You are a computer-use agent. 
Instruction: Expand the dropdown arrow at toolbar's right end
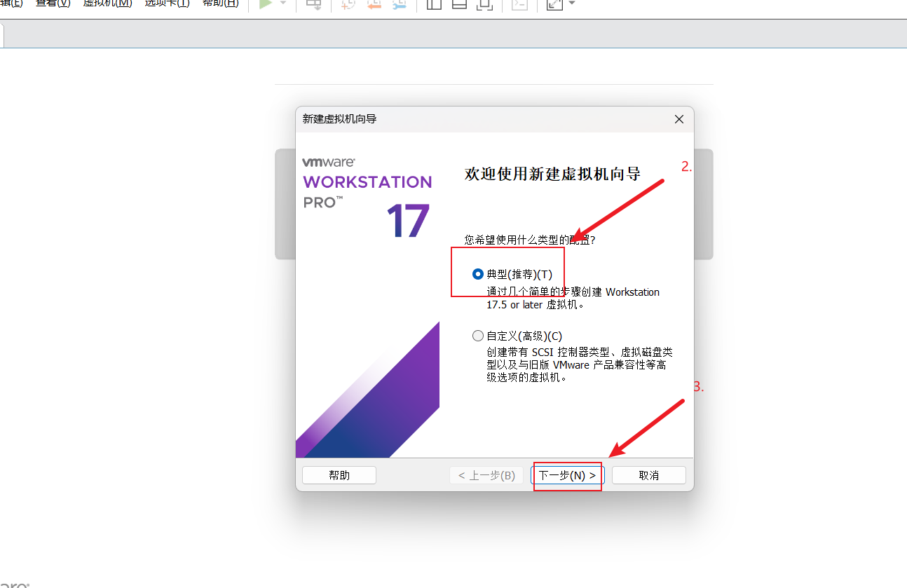pos(572,4)
